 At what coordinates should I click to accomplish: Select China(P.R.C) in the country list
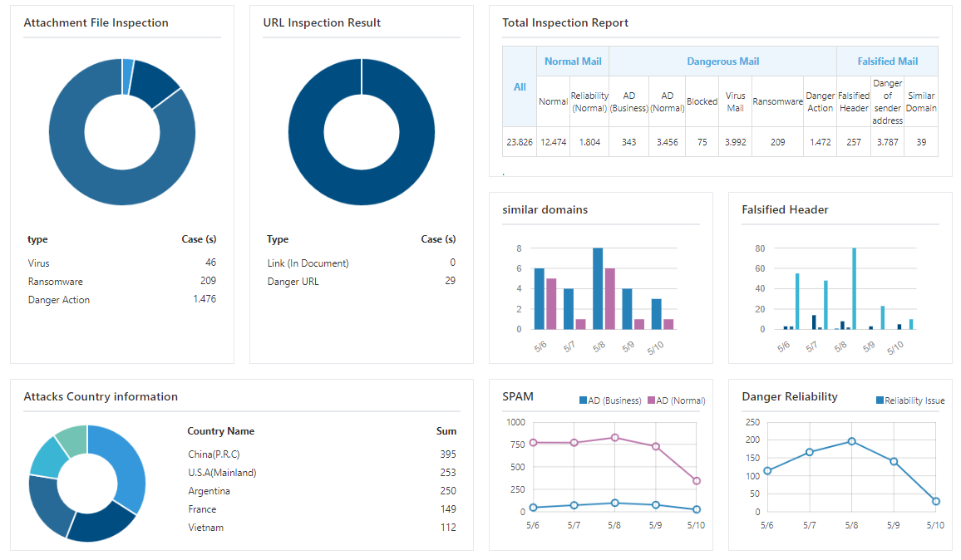pos(214,454)
